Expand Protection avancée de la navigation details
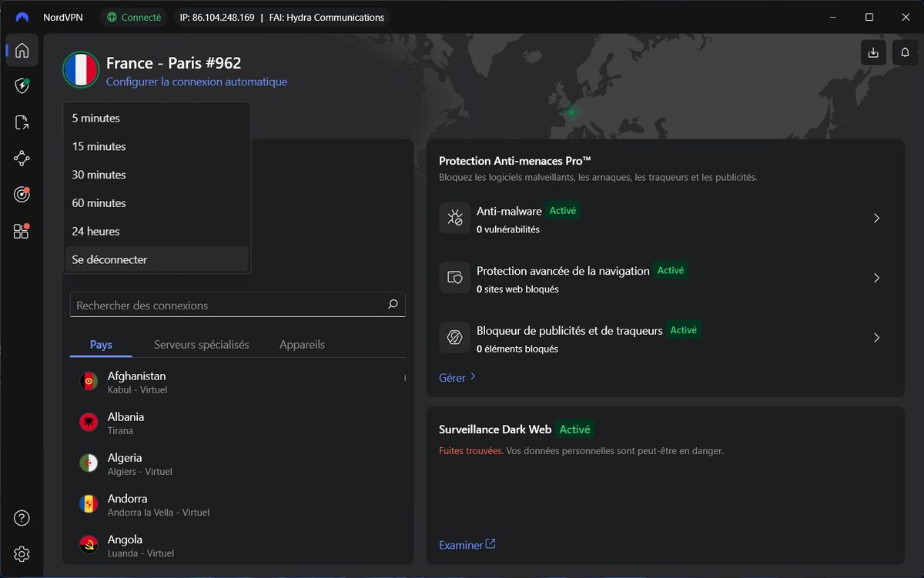The height and width of the screenshot is (578, 924). tap(876, 278)
